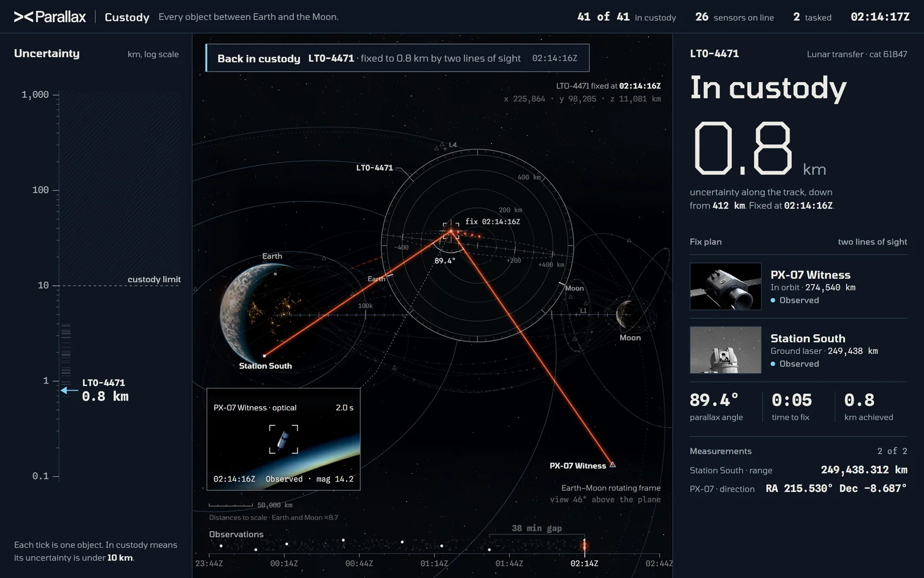Click the 249,438.312 km range measurement
The height and width of the screenshot is (578, 924).
tap(864, 470)
